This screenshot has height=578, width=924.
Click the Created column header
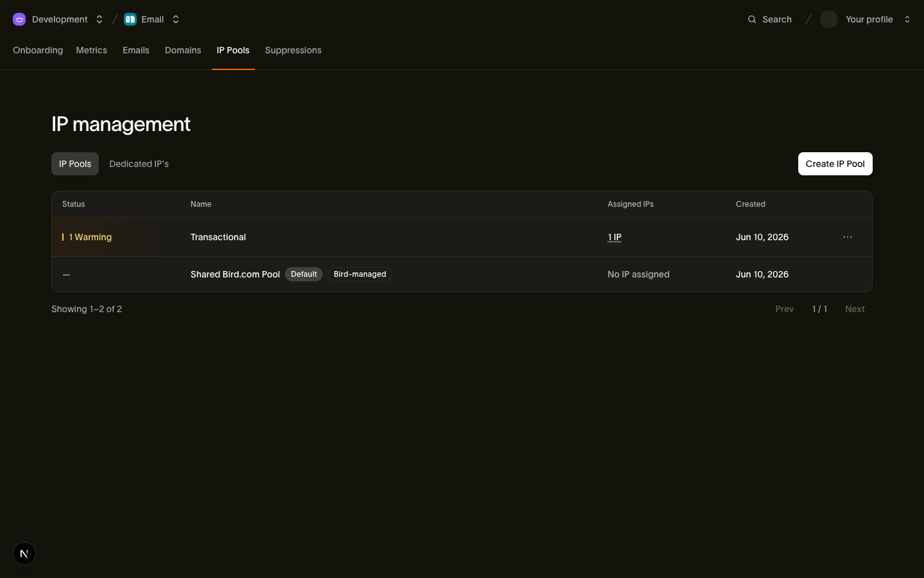751,204
